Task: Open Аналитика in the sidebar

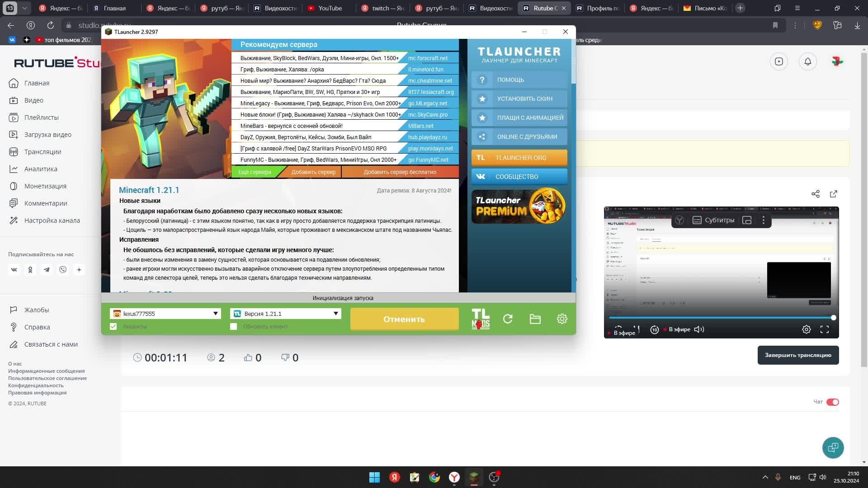Action: (x=41, y=169)
